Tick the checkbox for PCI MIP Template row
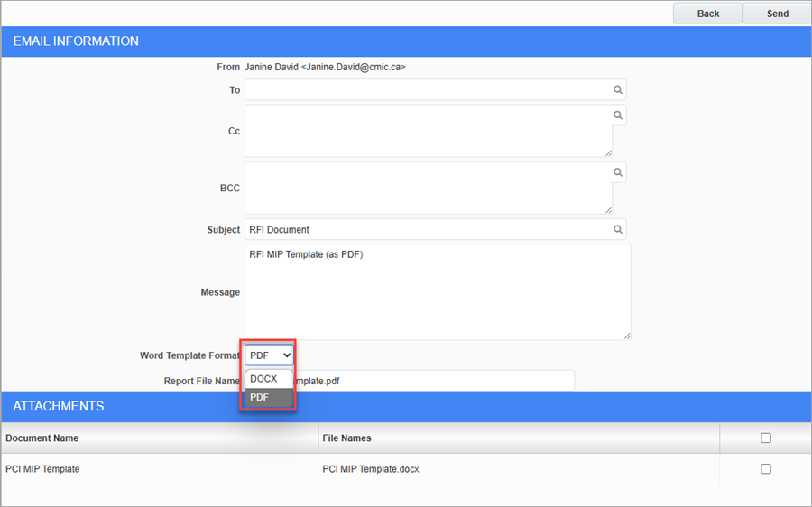The height and width of the screenshot is (507, 812). [x=766, y=469]
